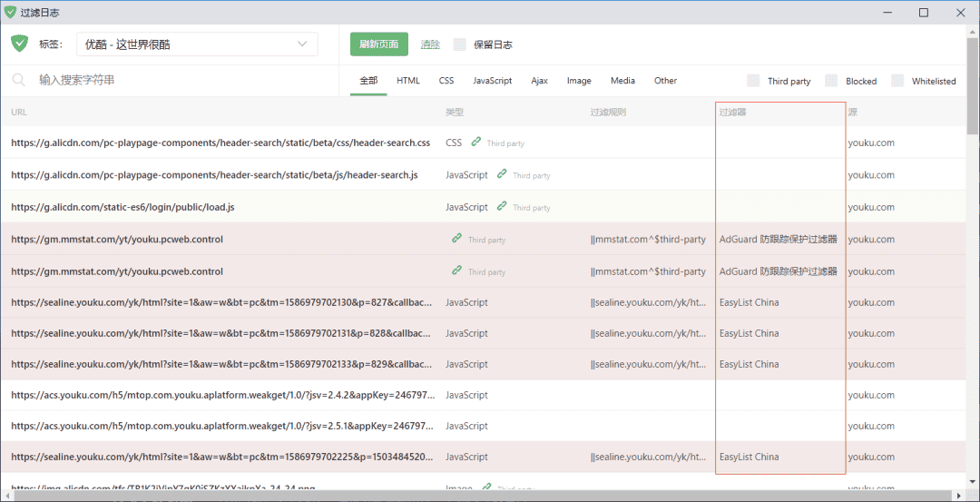980x502 pixels.
Task: Toggle the Whitelisted filter checkbox
Action: 897,81
